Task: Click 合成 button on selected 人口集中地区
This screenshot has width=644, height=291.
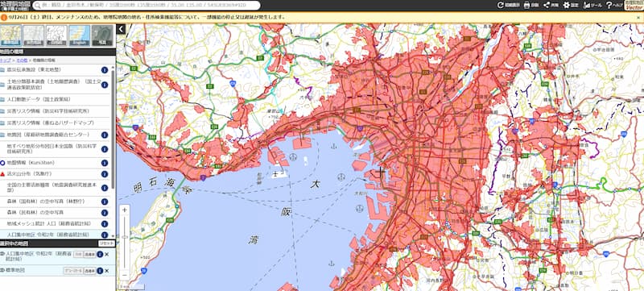Action: tap(78, 255)
